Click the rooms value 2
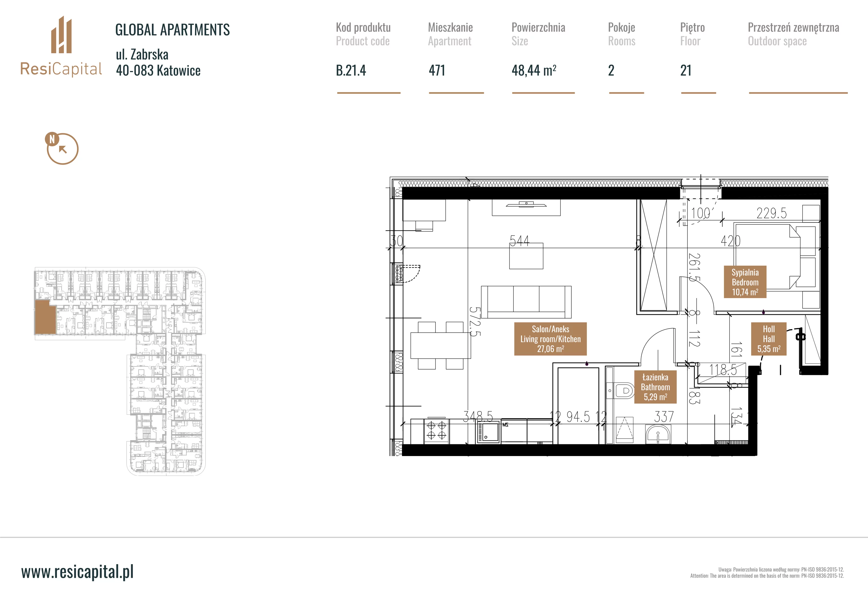The image size is (868, 614). point(611,70)
